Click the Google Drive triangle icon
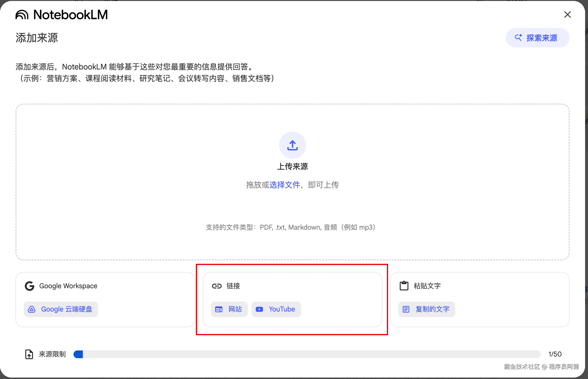This screenshot has width=588, height=379. 32,309
